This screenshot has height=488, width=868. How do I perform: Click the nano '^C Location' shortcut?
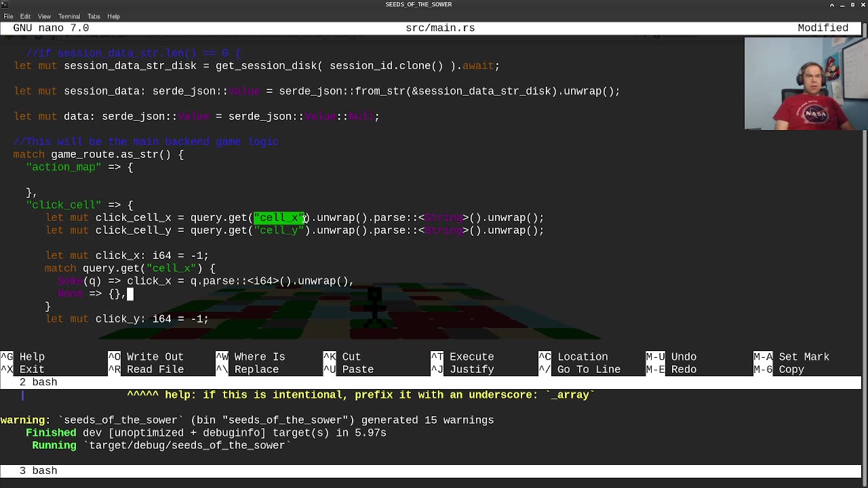573,357
